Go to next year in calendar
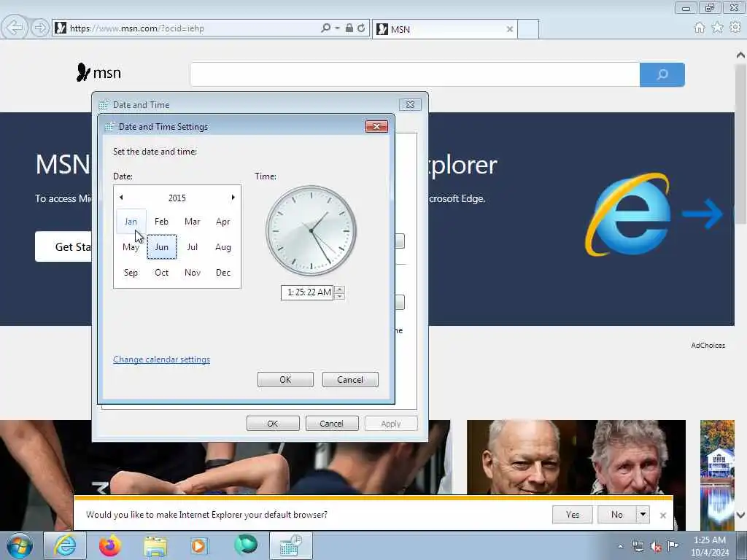The width and height of the screenshot is (747, 560). (233, 197)
